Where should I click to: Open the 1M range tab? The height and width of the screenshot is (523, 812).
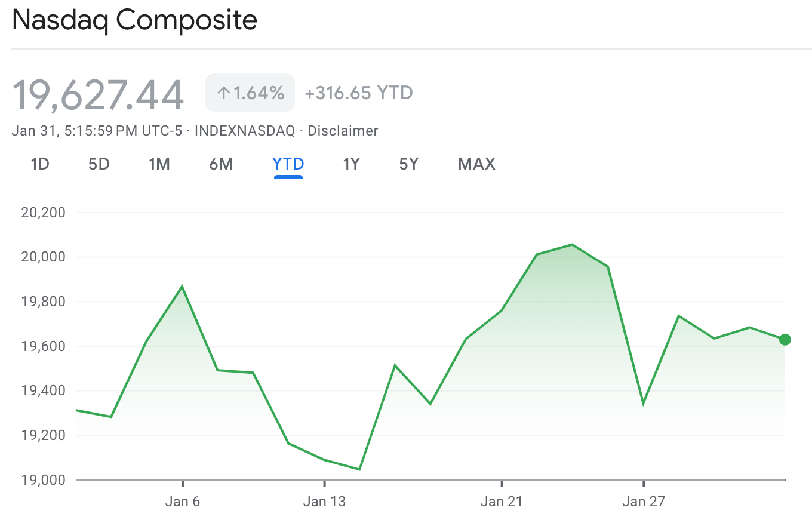(x=159, y=164)
